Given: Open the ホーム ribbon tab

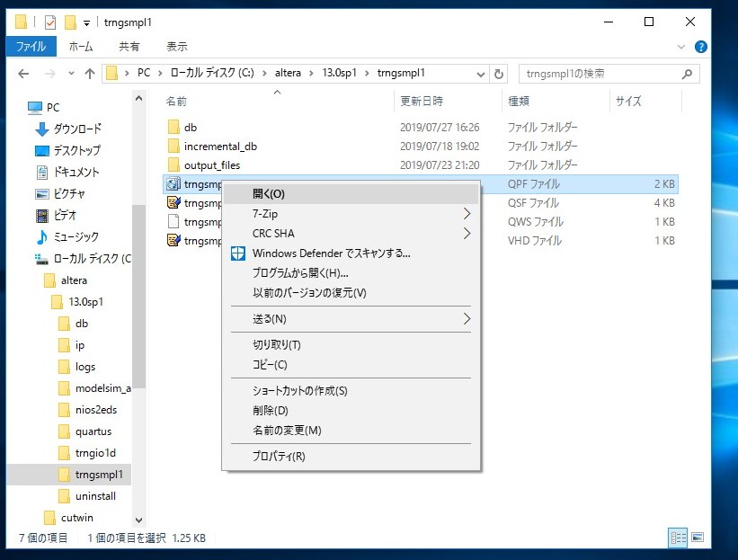Looking at the screenshot, I should [81, 47].
